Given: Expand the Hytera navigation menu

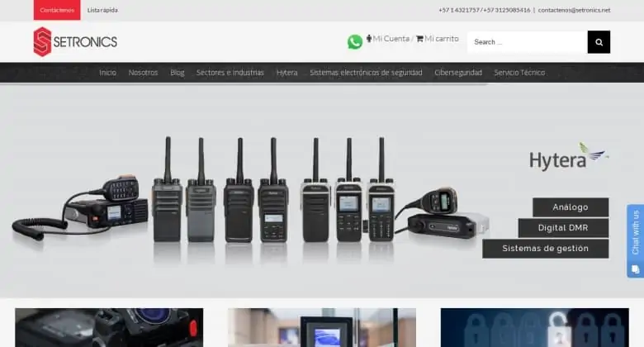Looking at the screenshot, I should pos(286,73).
